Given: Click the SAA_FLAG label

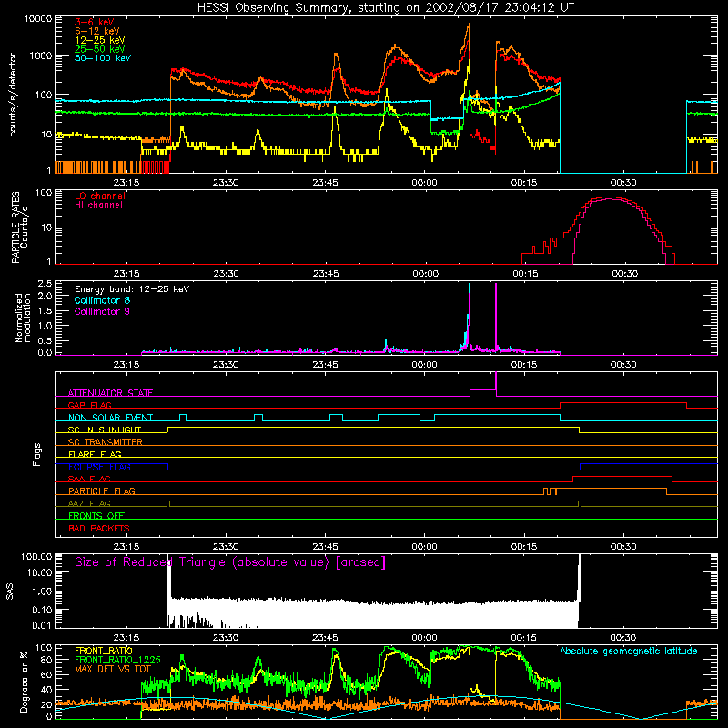Looking at the screenshot, I should pos(89,479).
